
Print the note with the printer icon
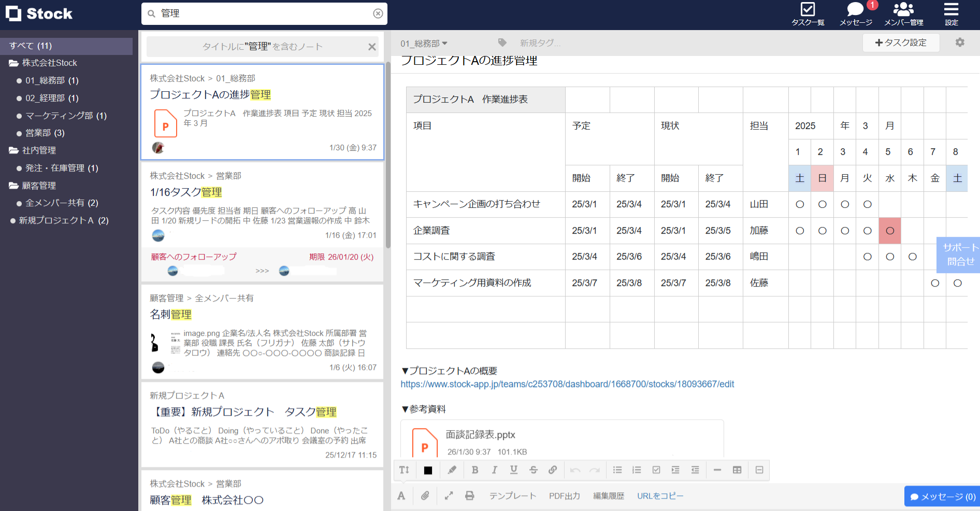tap(469, 496)
